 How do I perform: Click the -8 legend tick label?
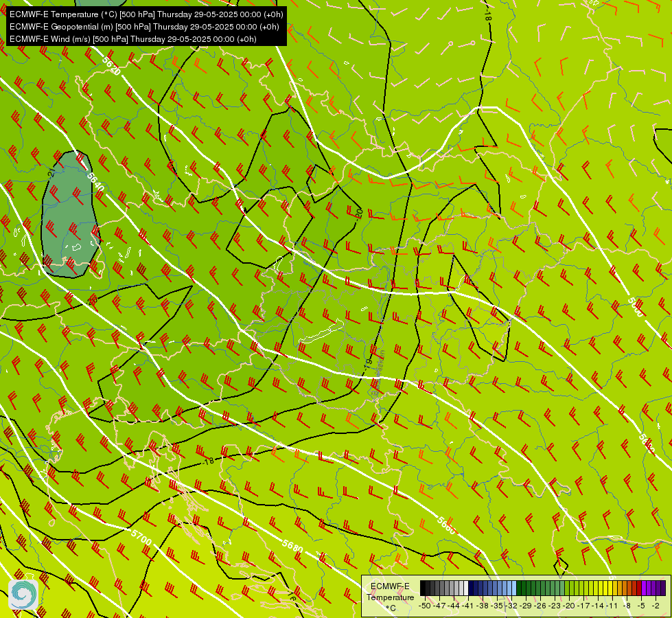[x=627, y=606]
